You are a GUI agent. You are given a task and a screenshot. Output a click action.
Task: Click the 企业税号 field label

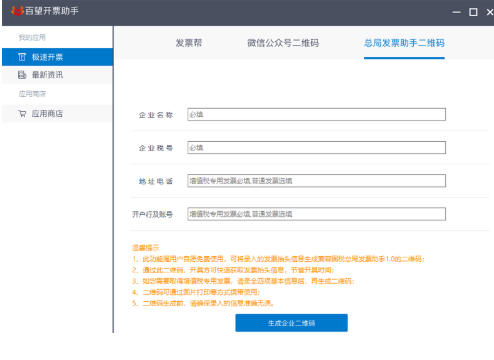[156, 148]
